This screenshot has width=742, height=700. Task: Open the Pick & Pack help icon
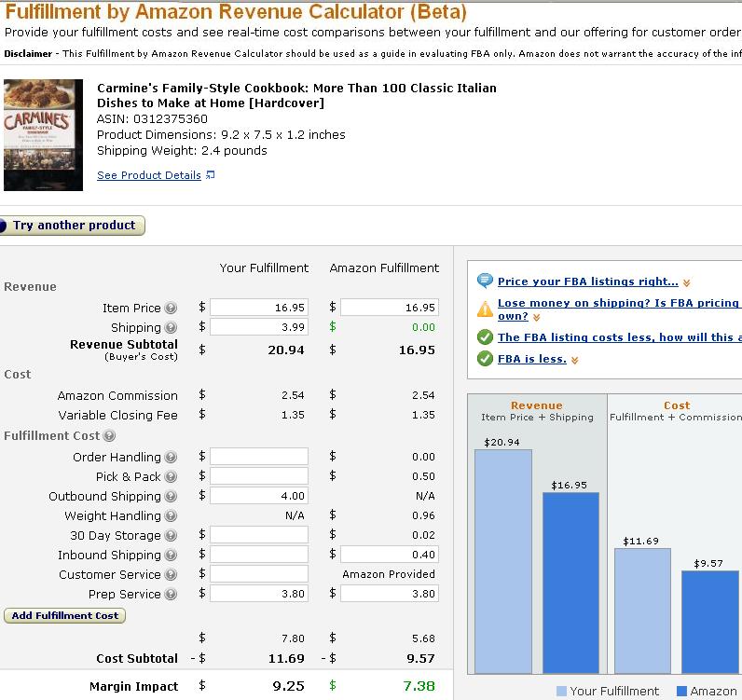(171, 476)
